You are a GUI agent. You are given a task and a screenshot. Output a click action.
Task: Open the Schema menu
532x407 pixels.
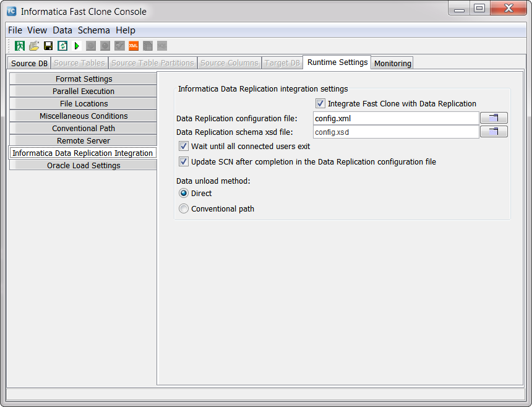93,30
